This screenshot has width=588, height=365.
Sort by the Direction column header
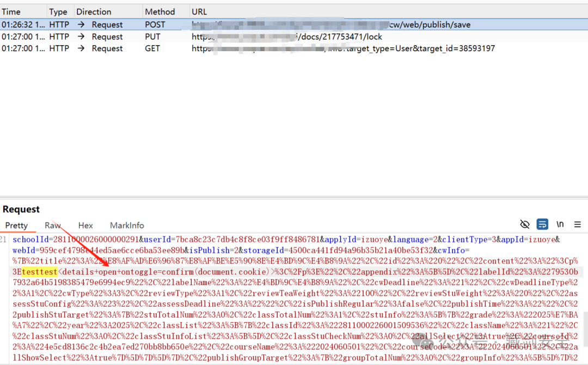pos(94,11)
